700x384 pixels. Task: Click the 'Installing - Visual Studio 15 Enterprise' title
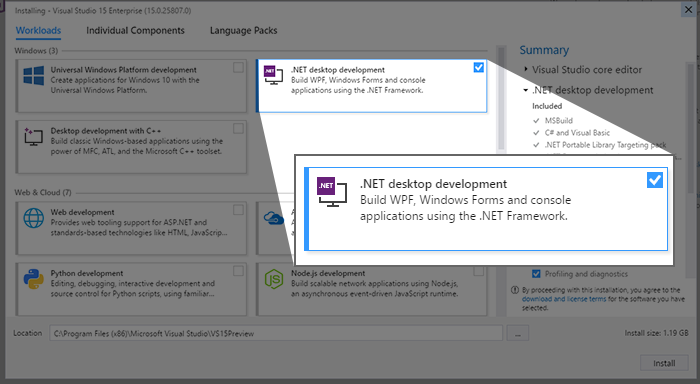point(103,10)
